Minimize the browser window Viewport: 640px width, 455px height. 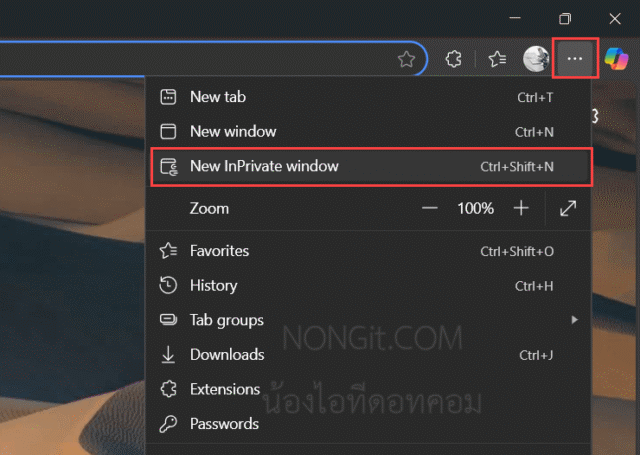[x=515, y=18]
